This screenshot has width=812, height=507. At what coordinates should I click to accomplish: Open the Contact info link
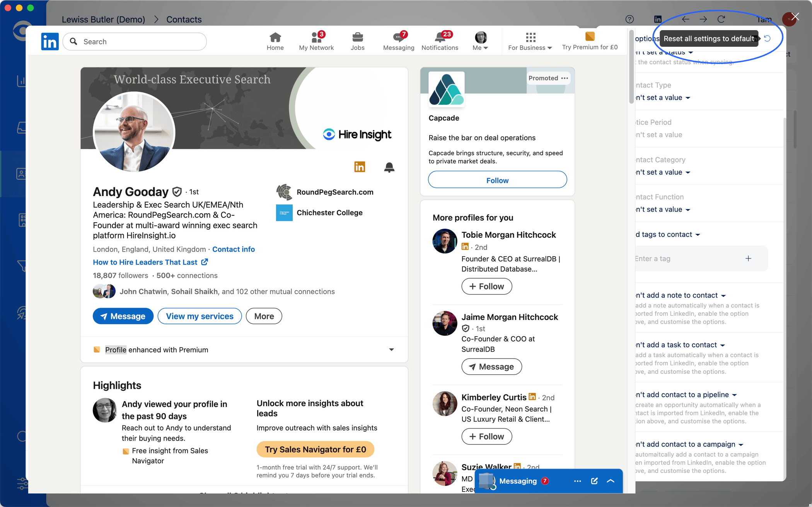234,249
